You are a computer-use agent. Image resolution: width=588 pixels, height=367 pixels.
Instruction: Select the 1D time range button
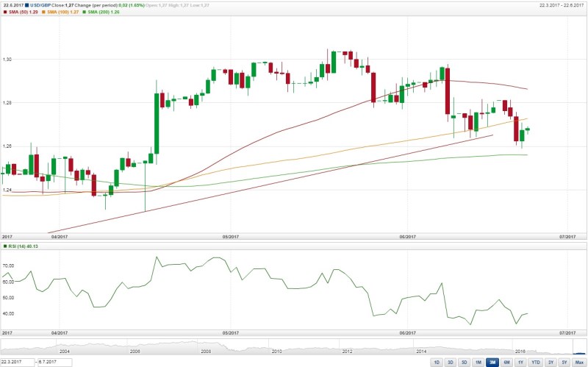(437, 363)
